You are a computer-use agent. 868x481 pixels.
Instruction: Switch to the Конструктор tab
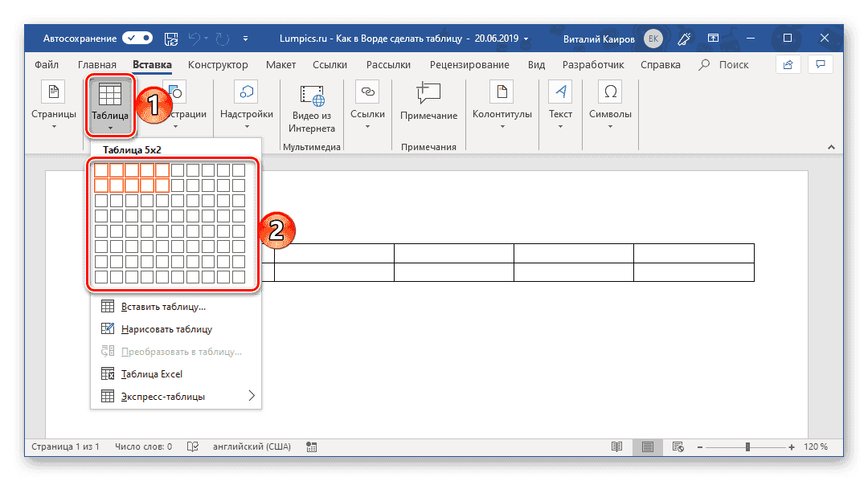point(218,65)
